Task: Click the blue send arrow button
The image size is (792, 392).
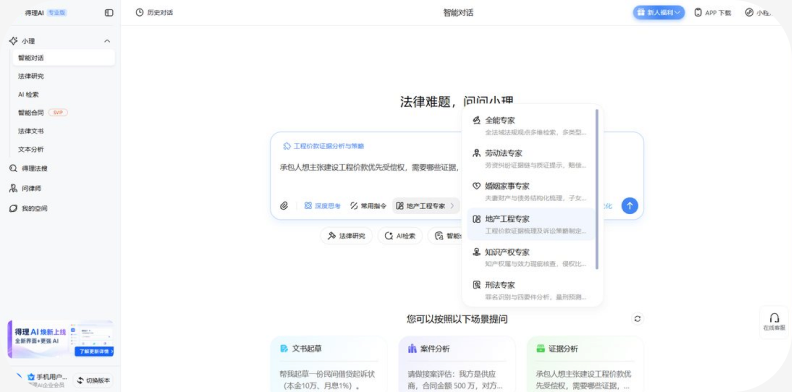Action: coord(629,206)
